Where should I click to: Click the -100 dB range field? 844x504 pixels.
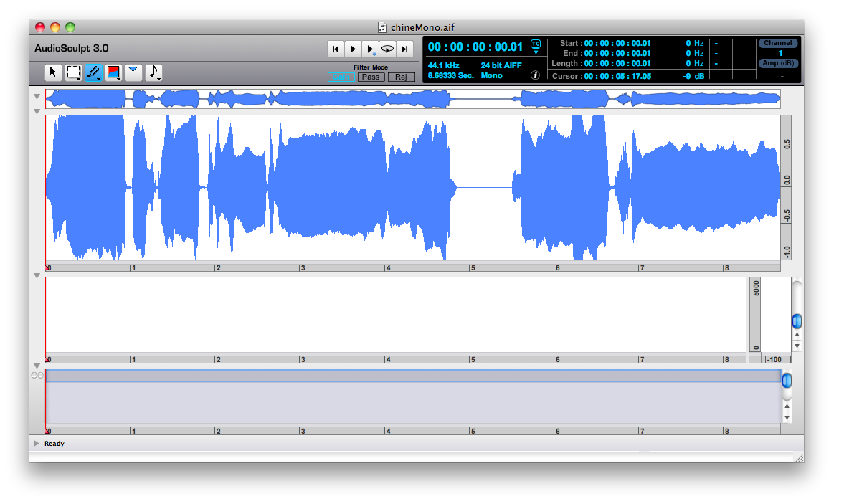tap(774, 359)
